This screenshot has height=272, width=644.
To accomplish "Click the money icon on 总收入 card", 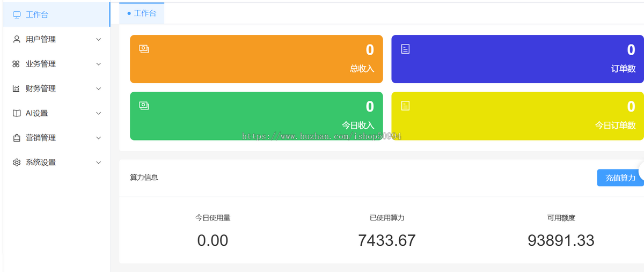I will pos(144,49).
